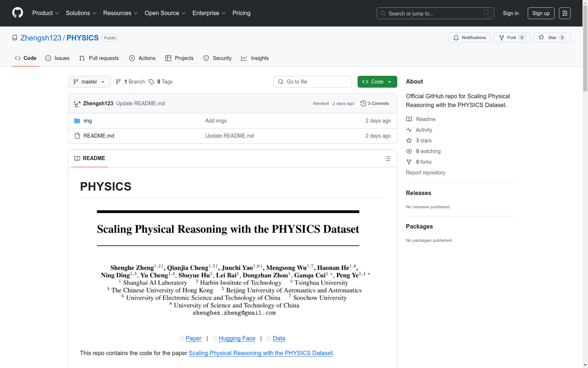Switch to the Issues tab
588x368 pixels.
point(57,58)
